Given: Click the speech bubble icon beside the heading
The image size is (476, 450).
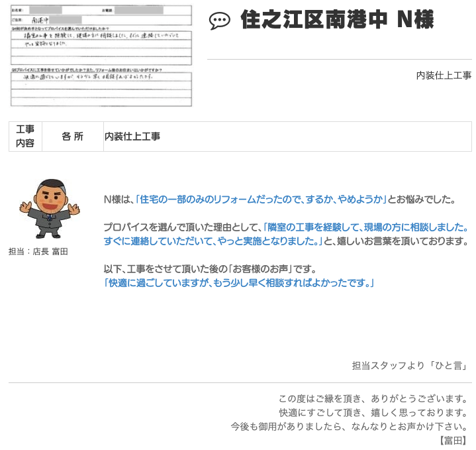Looking at the screenshot, I should pos(219,21).
